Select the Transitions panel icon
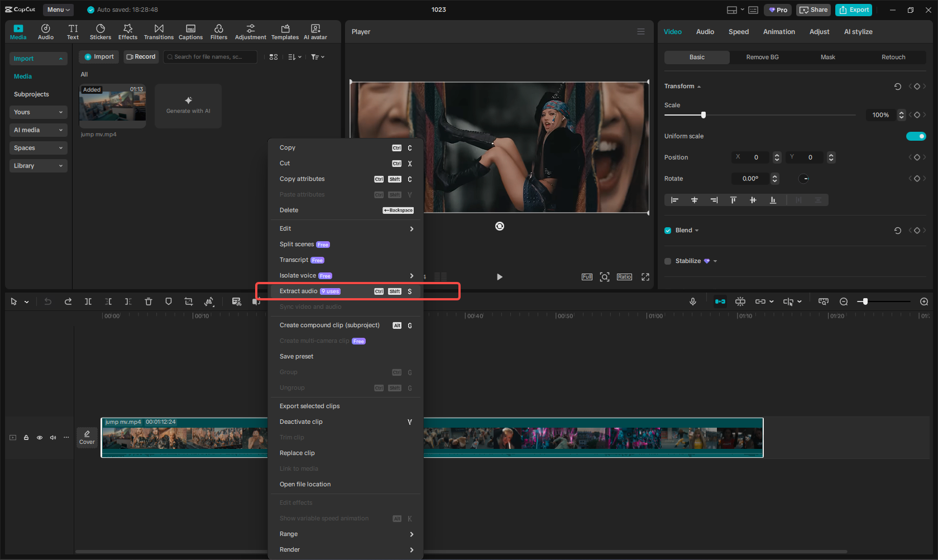Image resolution: width=938 pixels, height=560 pixels. tap(159, 31)
